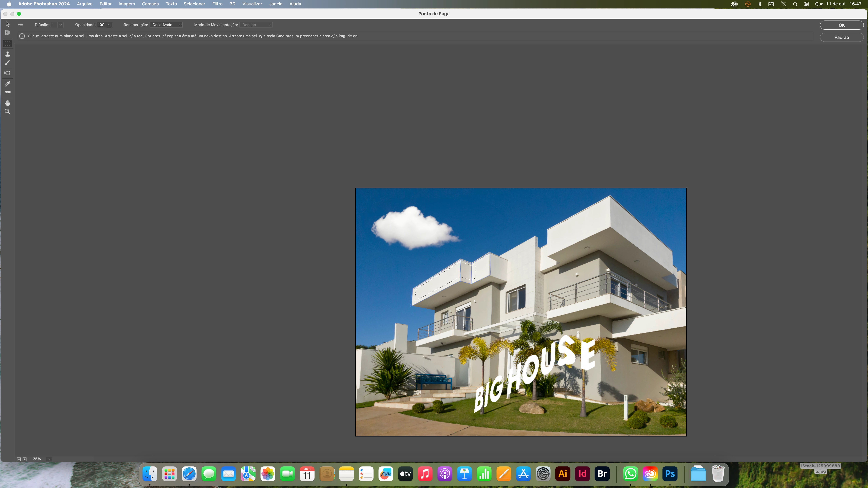Open the Vanishing Point settings flyout menu
This screenshot has width=868, height=488.
(21, 25)
